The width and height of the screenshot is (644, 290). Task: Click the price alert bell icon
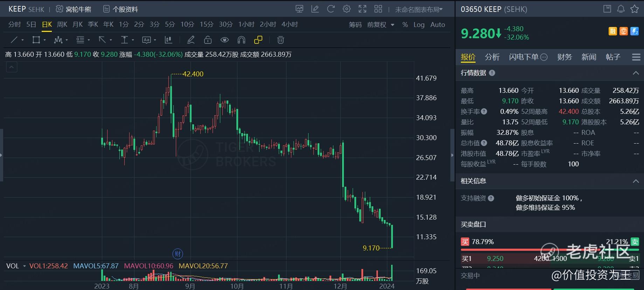click(621, 9)
